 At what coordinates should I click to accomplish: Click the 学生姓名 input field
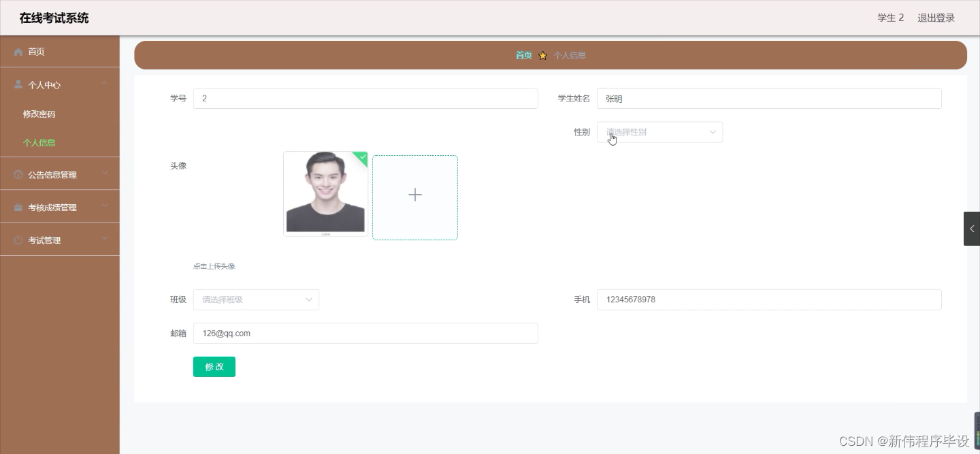click(x=769, y=99)
